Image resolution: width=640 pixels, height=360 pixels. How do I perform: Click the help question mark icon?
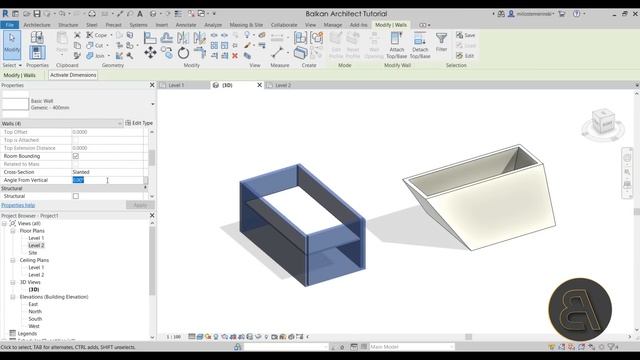(x=576, y=14)
